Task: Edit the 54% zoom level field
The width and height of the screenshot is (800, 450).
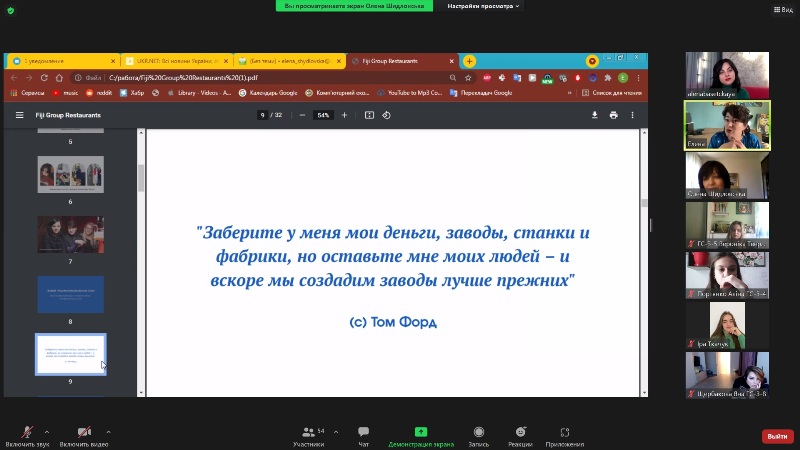Action: [323, 115]
